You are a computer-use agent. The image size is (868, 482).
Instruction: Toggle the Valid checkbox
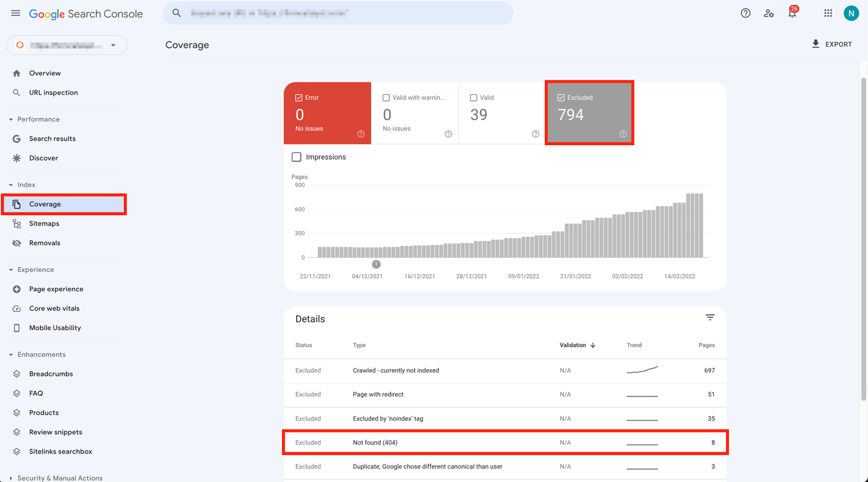click(x=474, y=98)
